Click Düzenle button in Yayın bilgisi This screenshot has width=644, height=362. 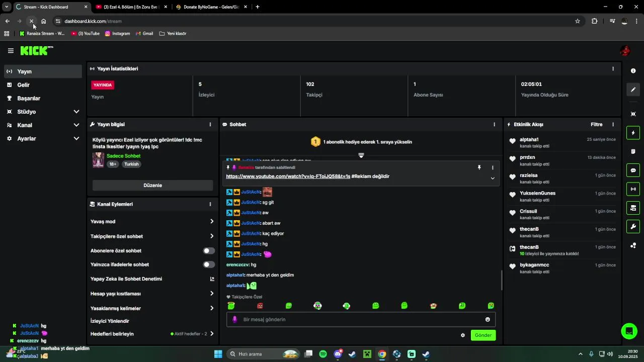coord(152,186)
